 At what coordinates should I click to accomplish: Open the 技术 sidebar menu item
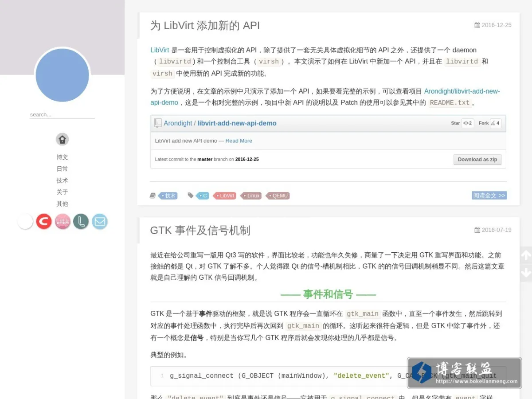coord(62,180)
